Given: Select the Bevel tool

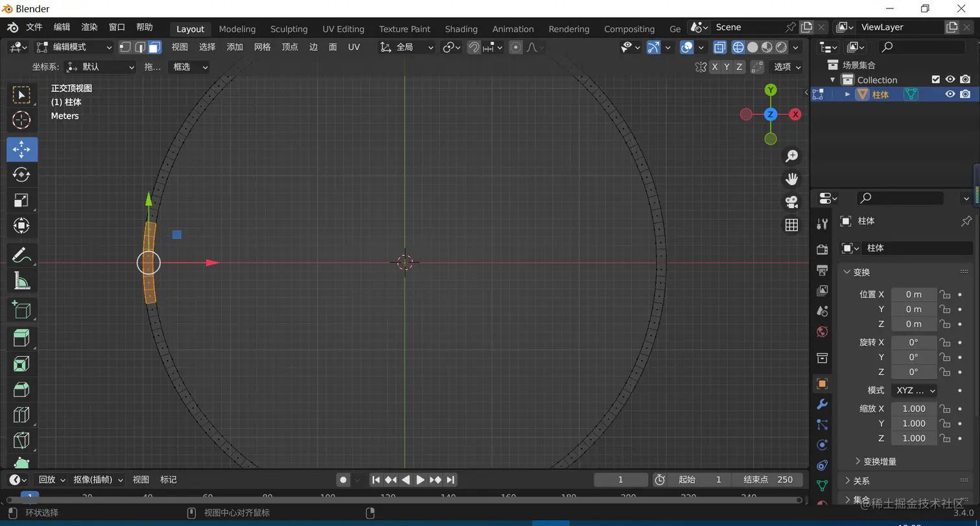Looking at the screenshot, I should click(x=21, y=389).
